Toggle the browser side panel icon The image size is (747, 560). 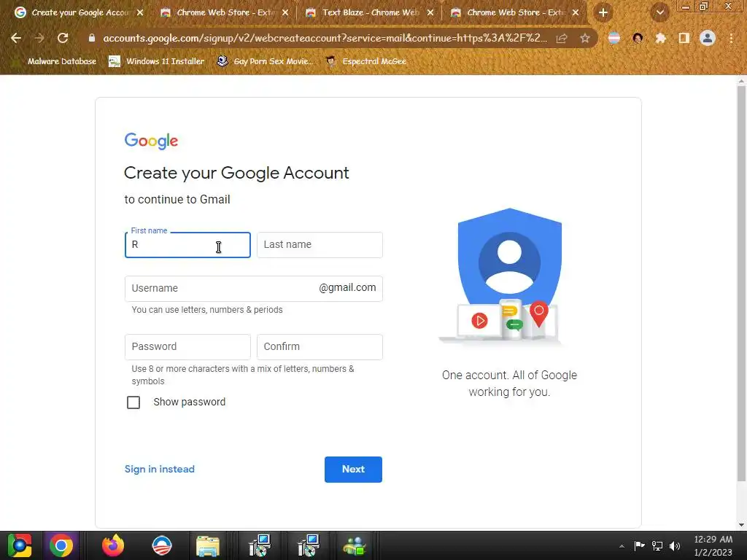684,38
